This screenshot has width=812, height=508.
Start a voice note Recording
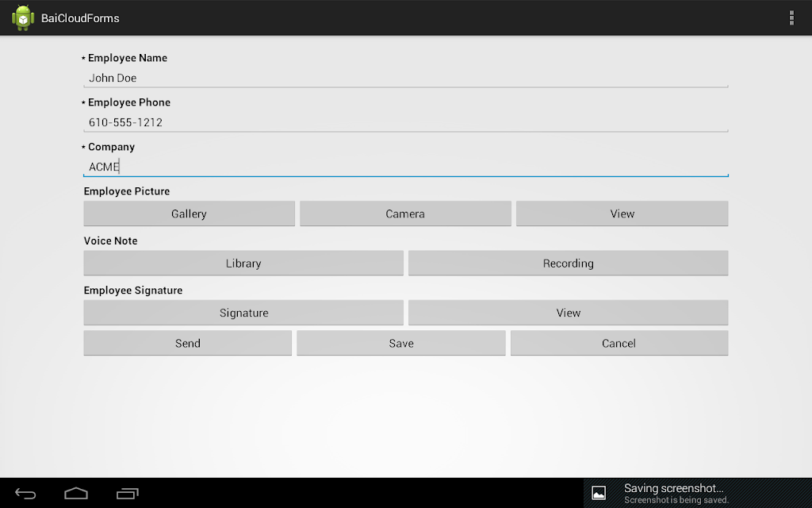pos(568,264)
